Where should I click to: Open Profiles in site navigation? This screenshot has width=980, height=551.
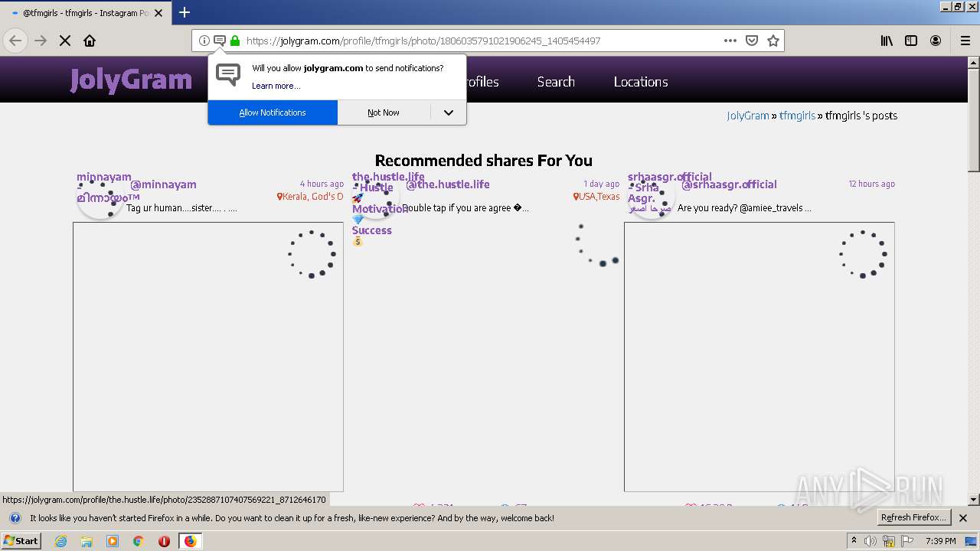[x=482, y=82]
